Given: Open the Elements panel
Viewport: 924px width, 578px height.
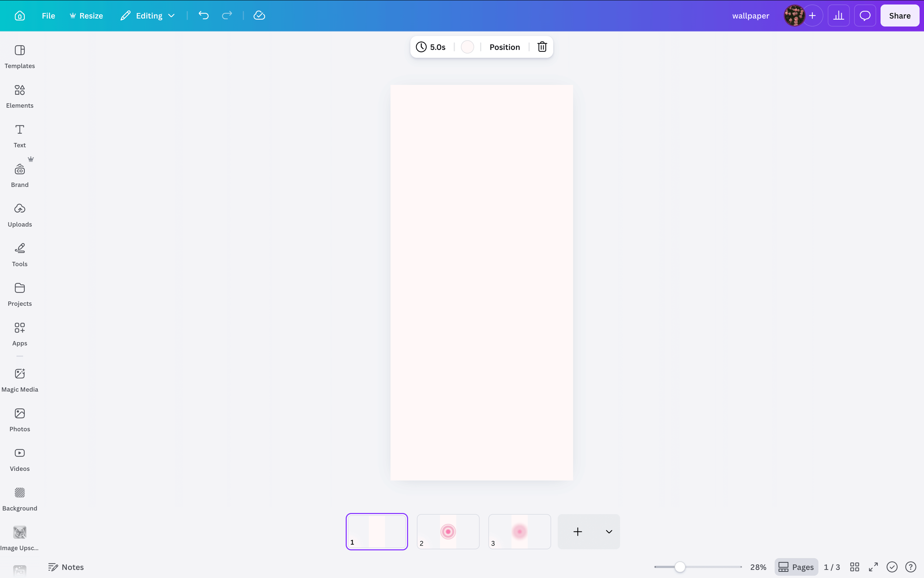Looking at the screenshot, I should [20, 95].
